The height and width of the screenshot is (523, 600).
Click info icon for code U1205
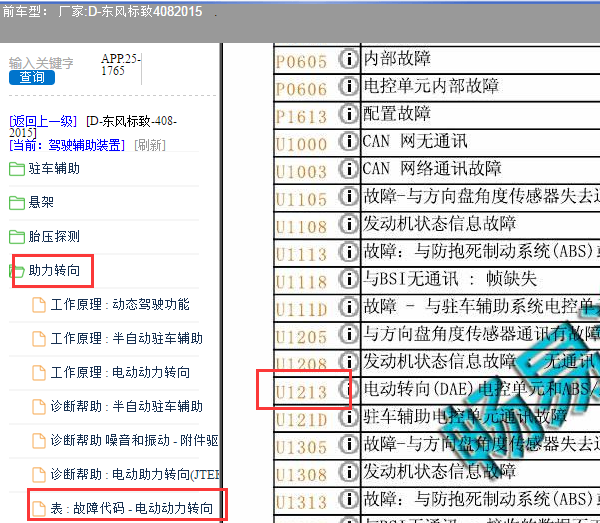348,334
